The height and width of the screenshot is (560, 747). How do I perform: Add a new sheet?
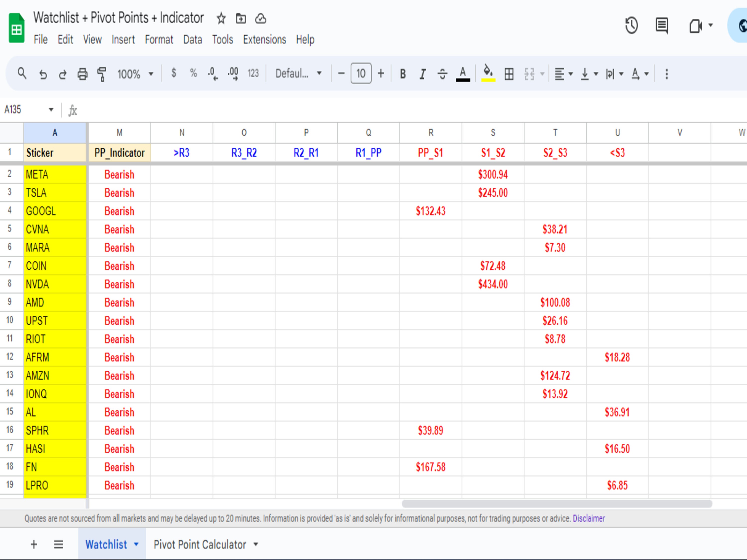(33, 544)
